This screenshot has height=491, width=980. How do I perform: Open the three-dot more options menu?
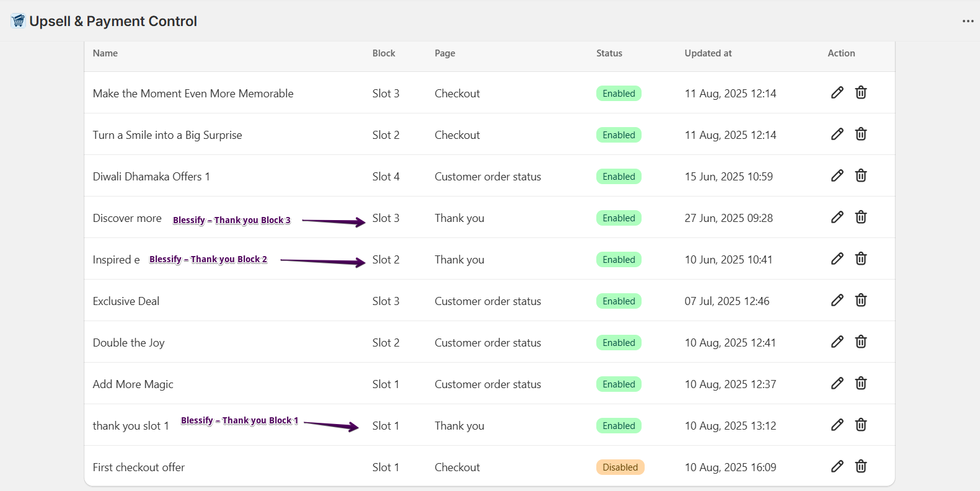pos(968,21)
